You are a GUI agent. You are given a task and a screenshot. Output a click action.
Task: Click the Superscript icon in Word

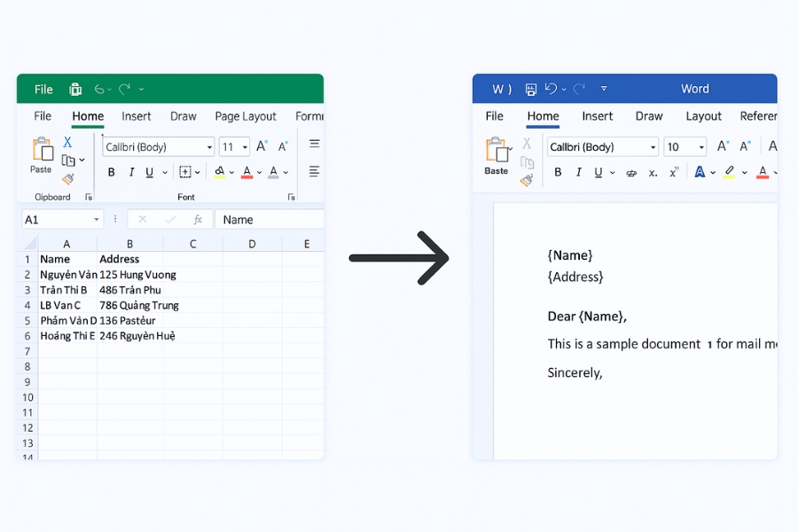click(x=672, y=171)
